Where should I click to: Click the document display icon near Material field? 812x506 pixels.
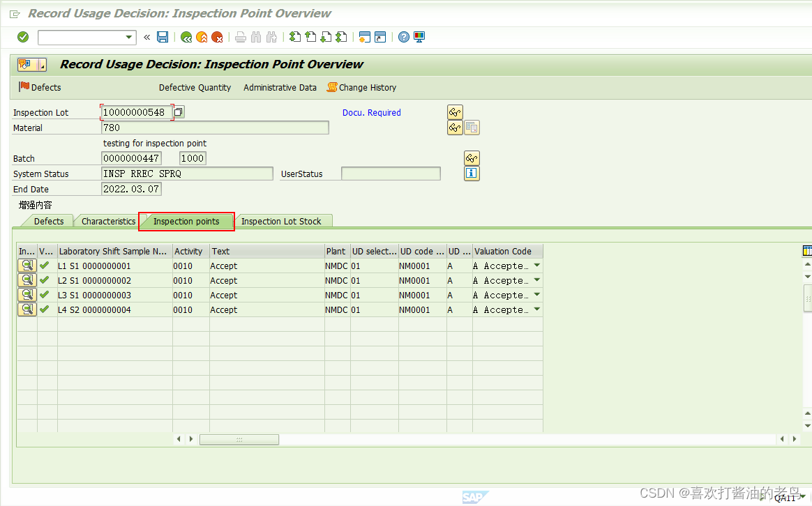[x=472, y=127]
